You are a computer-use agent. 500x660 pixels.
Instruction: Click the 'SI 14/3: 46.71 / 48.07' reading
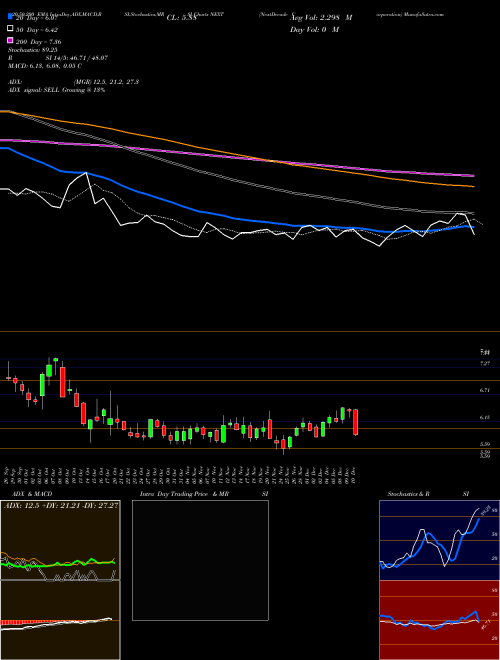pyautogui.click(x=77, y=58)
